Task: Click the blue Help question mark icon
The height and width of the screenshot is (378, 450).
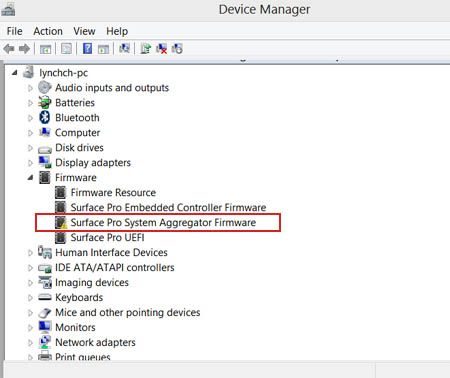Action: click(x=87, y=49)
